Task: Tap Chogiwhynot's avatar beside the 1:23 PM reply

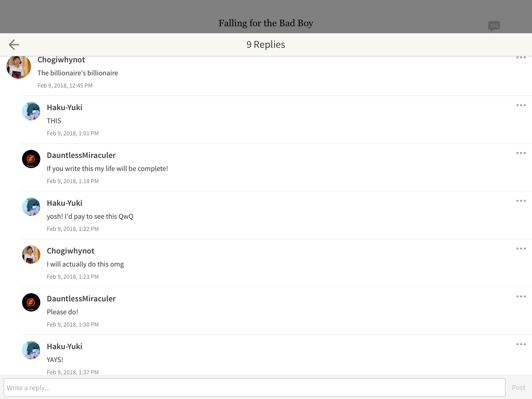Action: (31, 255)
